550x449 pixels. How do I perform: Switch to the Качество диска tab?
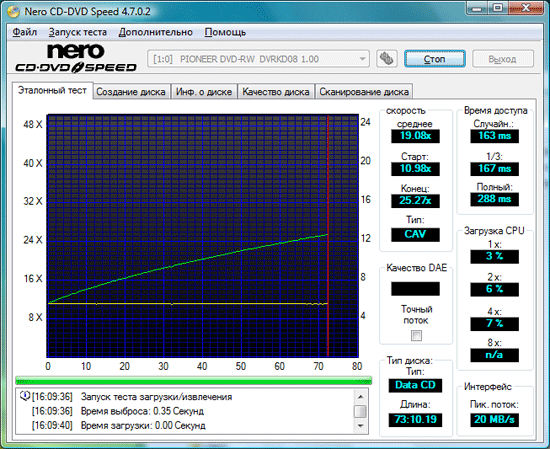coord(276,92)
